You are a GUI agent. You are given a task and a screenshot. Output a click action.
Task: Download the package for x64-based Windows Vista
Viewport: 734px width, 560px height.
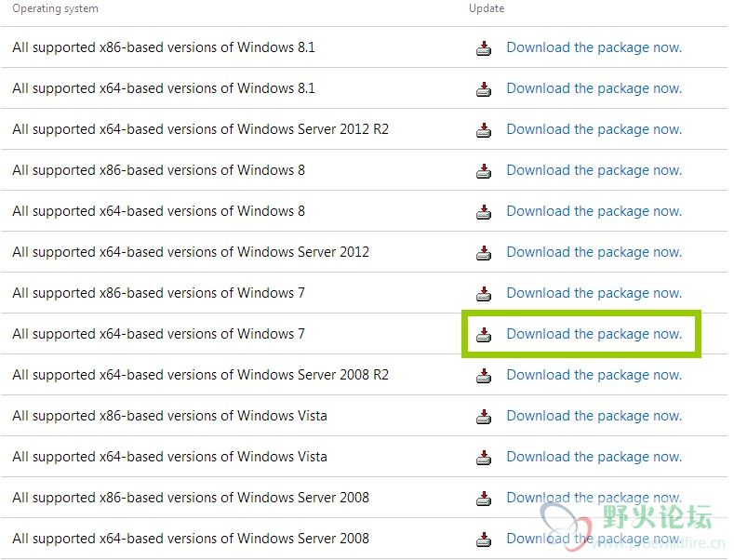point(594,457)
